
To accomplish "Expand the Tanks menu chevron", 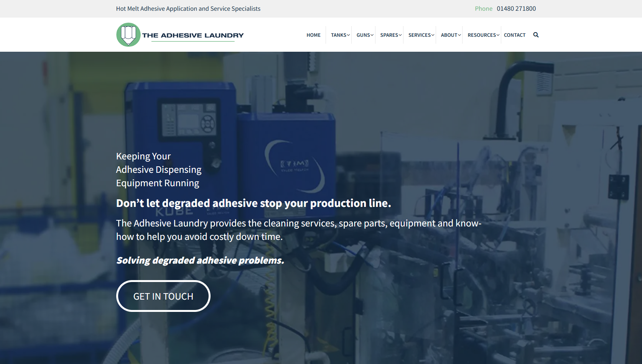I will tap(348, 35).
